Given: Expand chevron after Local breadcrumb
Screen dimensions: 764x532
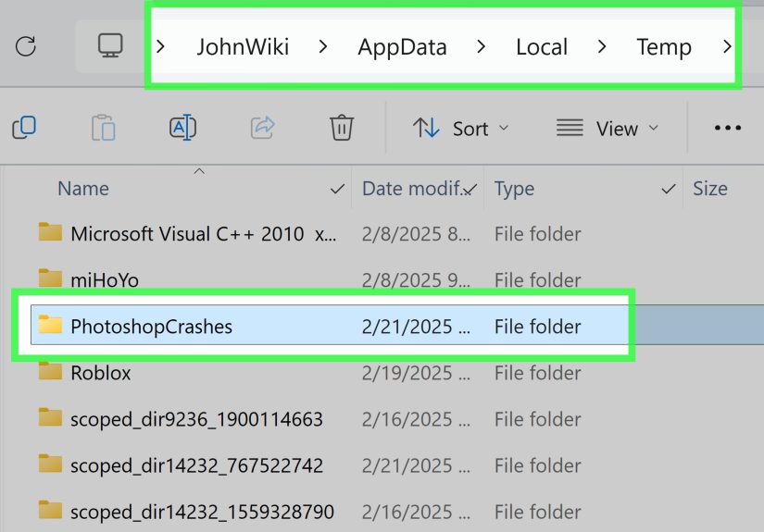Looking at the screenshot, I should click(602, 47).
